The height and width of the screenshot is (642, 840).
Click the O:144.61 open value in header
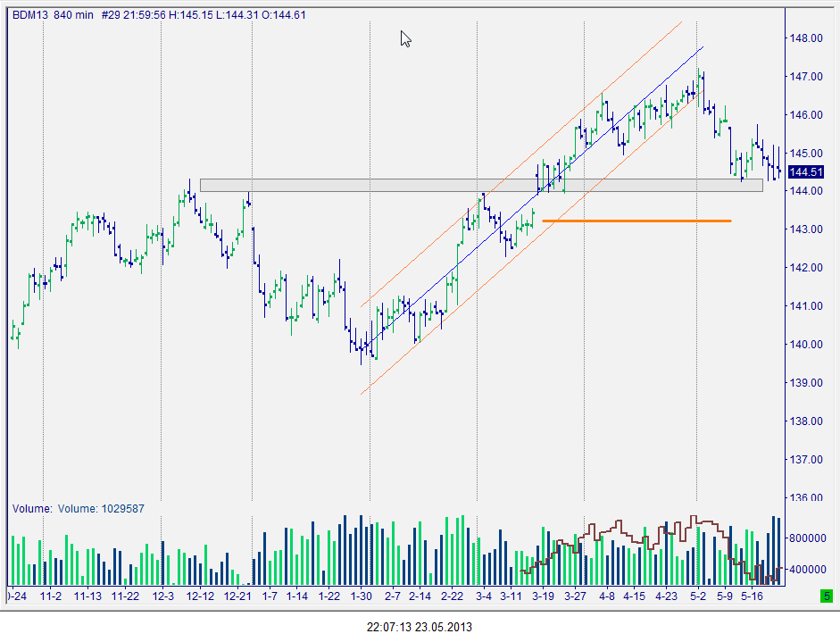coord(284,15)
